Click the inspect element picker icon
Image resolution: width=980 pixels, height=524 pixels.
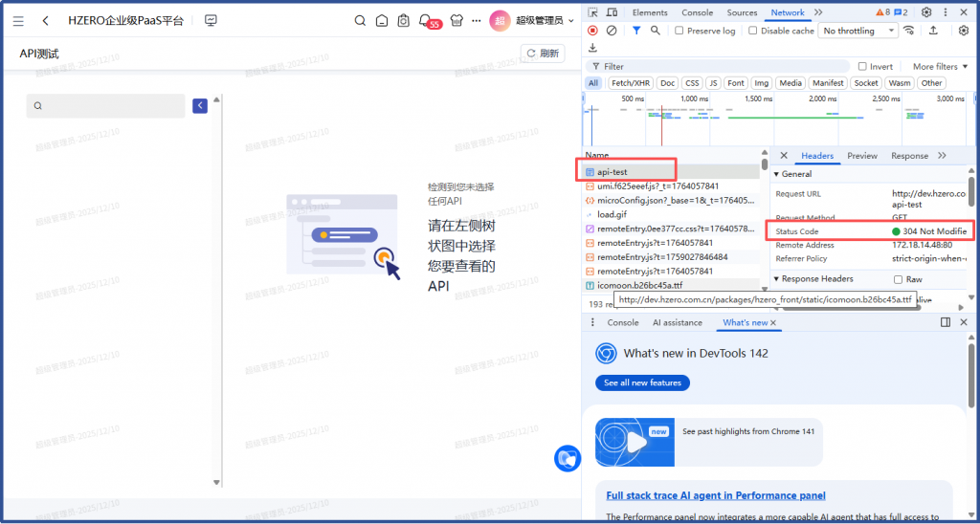pyautogui.click(x=593, y=12)
